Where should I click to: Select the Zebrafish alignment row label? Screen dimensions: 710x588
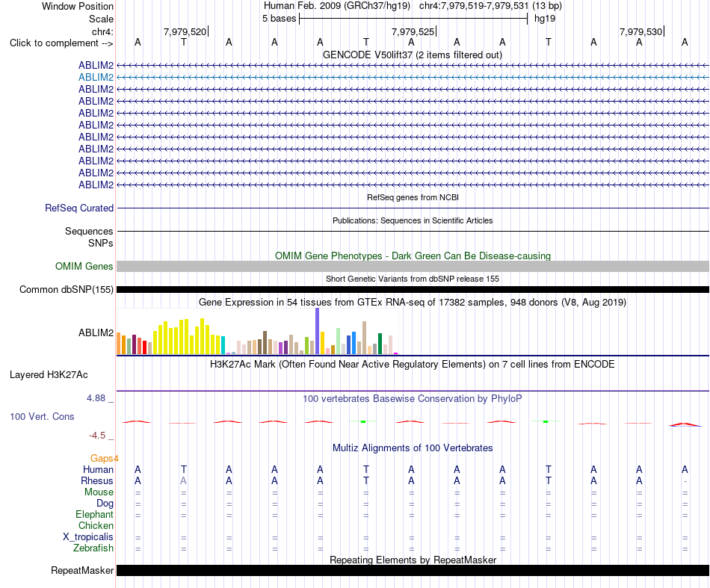(x=93, y=548)
